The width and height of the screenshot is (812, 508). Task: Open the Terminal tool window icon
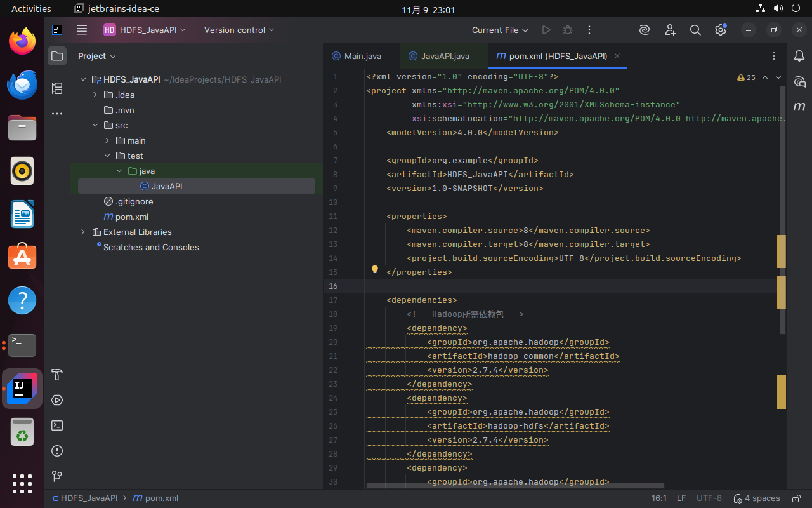pyautogui.click(x=57, y=425)
